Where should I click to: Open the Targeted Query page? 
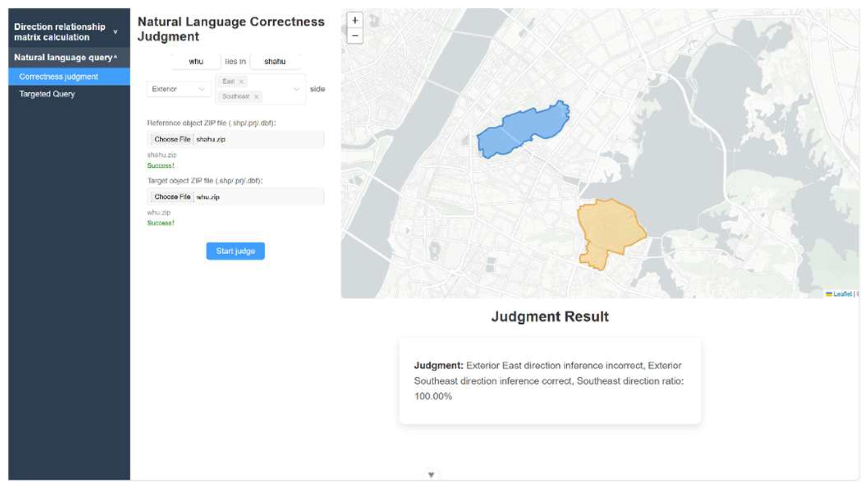(47, 94)
